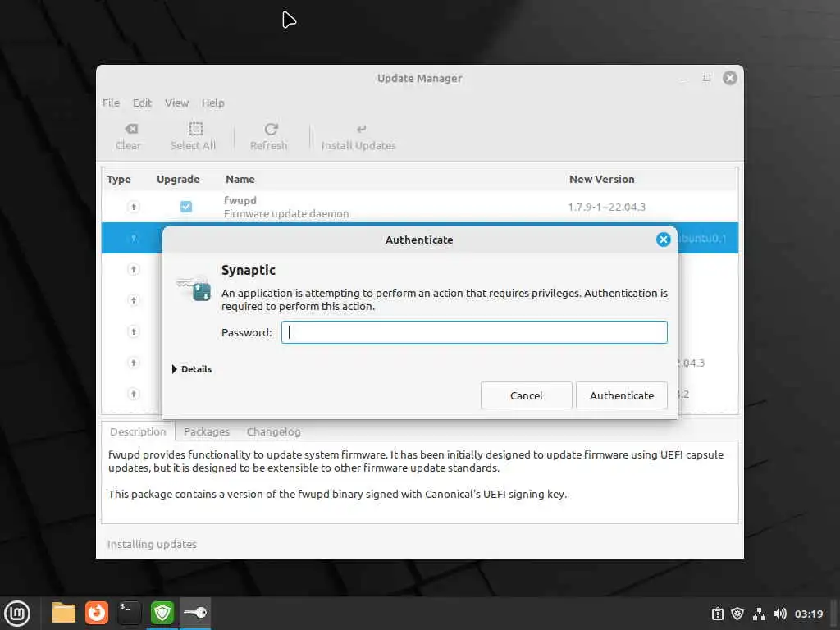Open the View menu
This screenshot has width=840, height=630.
177,103
